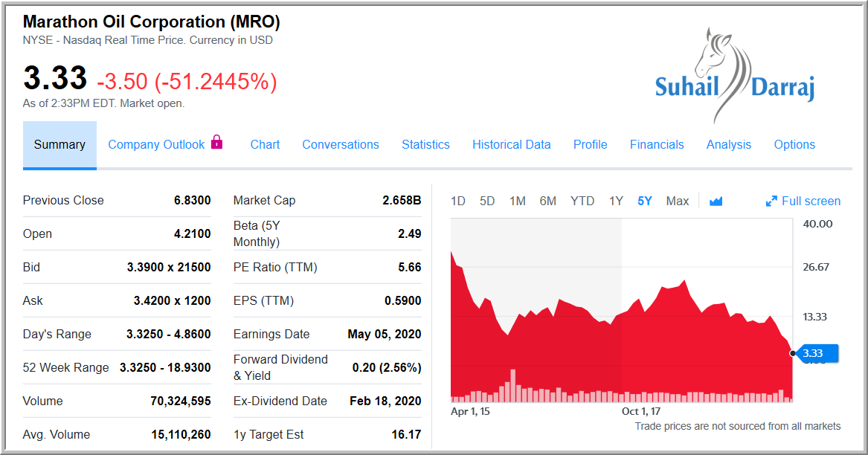868x455 pixels.
Task: Click the 13.33 y-axis label
Action: 815,317
